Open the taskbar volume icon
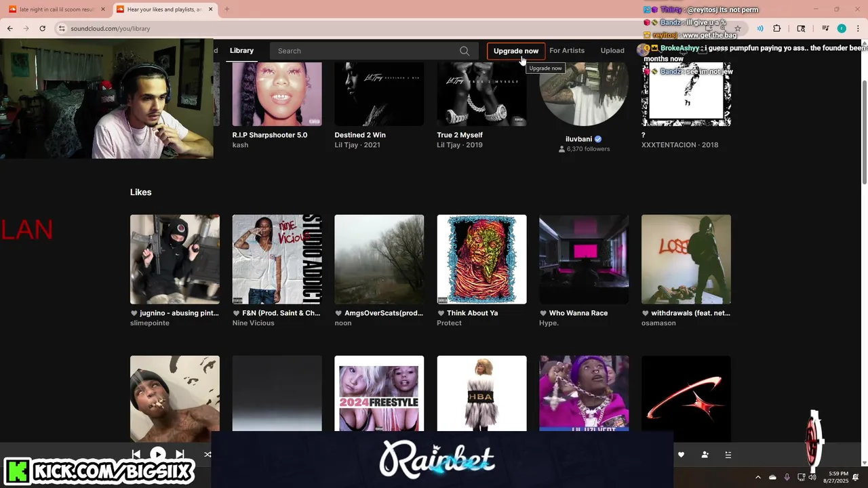 pyautogui.click(x=812, y=477)
